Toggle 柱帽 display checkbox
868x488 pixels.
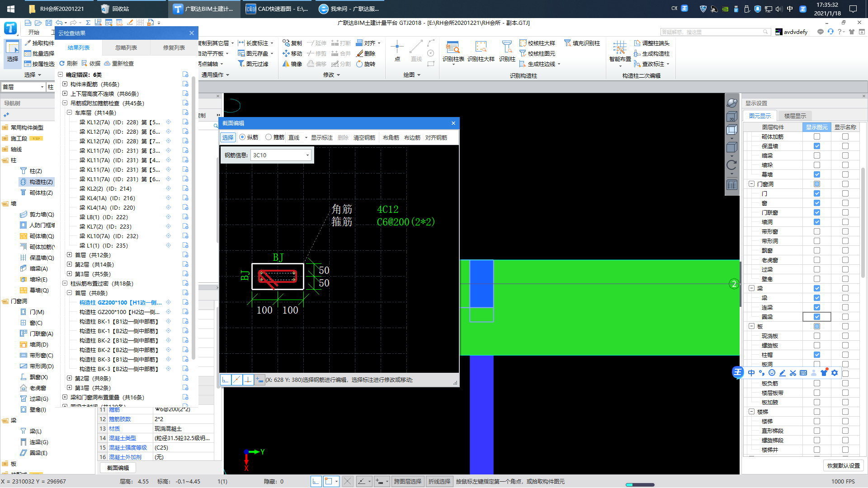point(816,355)
